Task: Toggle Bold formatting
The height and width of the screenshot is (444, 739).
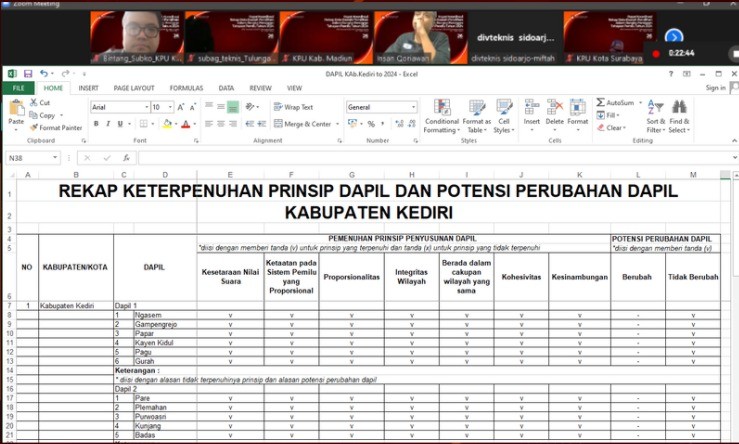Action: 96,124
